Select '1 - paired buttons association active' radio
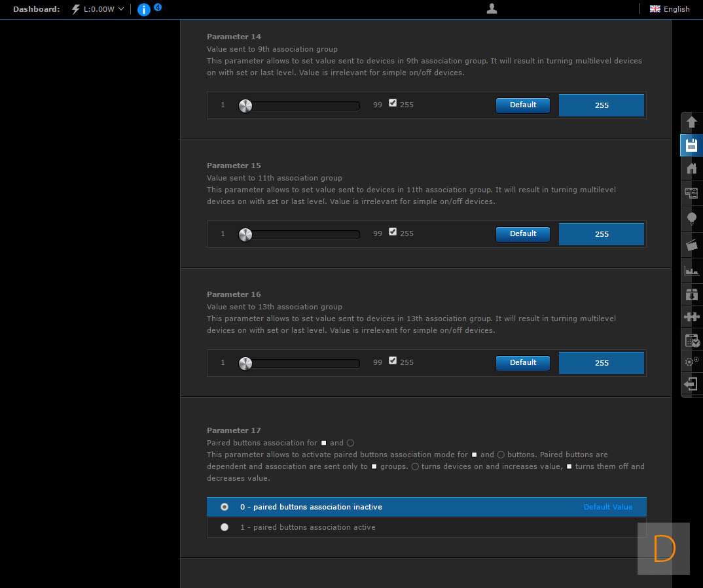This screenshot has height=588, width=703. coord(225,527)
